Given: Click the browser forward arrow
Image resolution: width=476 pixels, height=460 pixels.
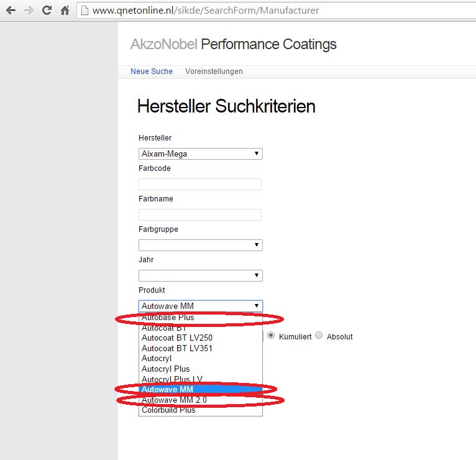Looking at the screenshot, I should (29, 11).
